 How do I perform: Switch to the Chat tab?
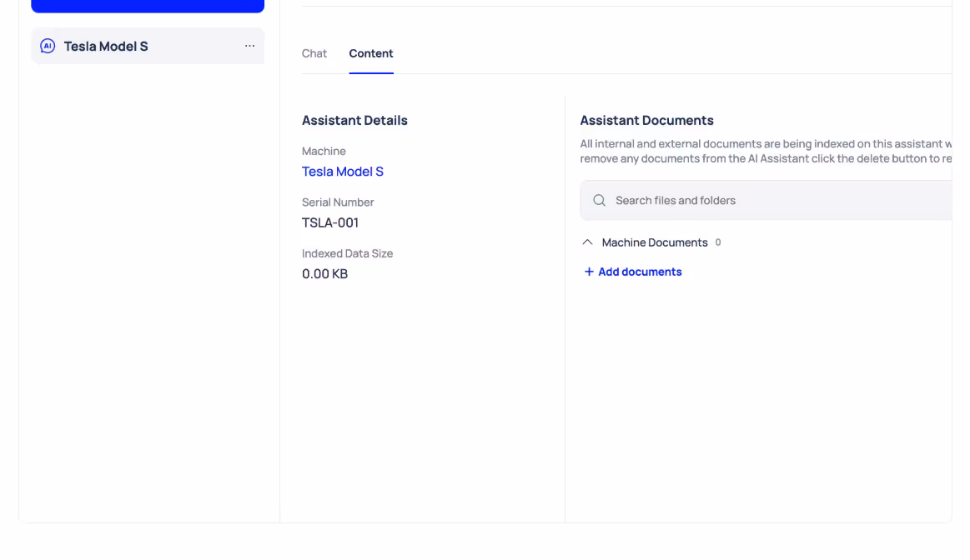tap(314, 54)
